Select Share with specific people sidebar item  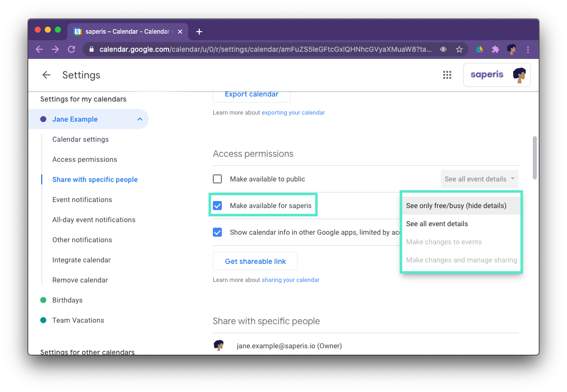[x=95, y=179]
